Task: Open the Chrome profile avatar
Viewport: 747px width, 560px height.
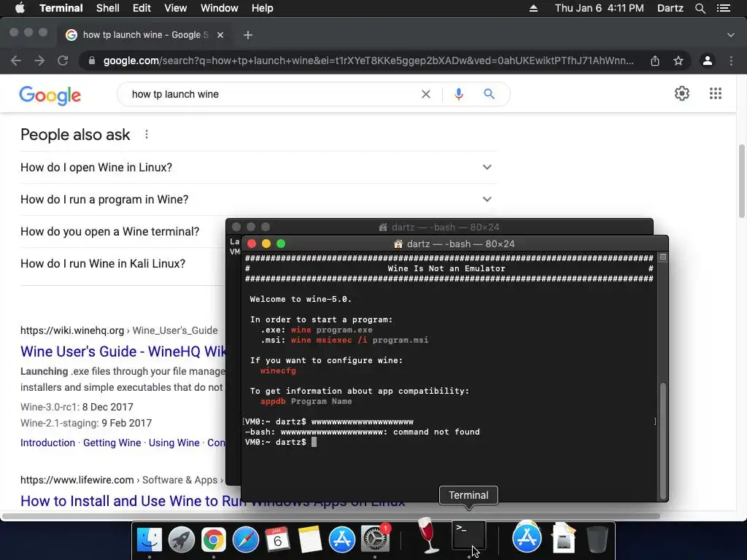Action: [708, 61]
